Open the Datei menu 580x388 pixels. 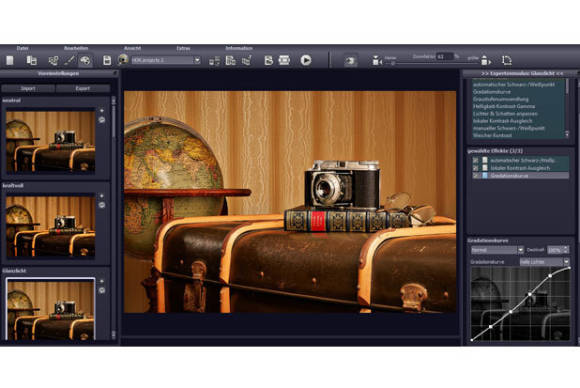[23, 48]
